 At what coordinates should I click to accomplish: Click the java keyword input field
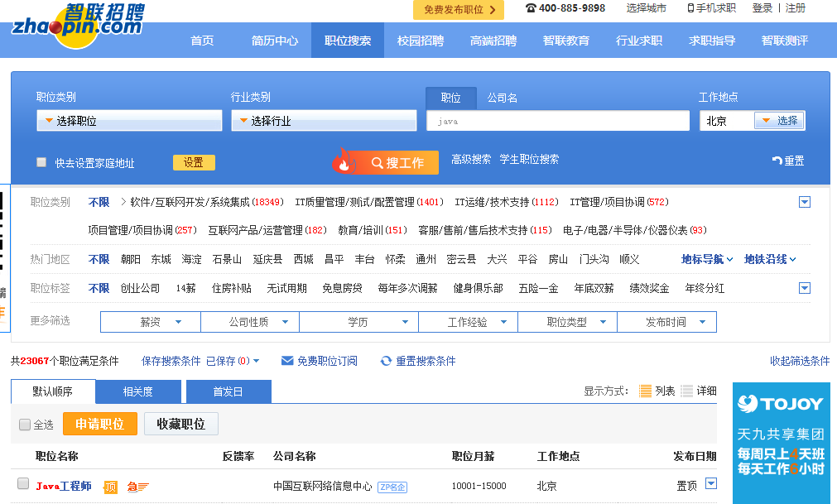pyautogui.click(x=556, y=121)
